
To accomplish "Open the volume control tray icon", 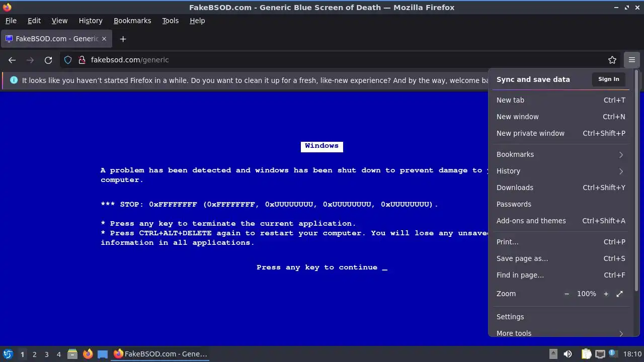I will [x=568, y=354].
